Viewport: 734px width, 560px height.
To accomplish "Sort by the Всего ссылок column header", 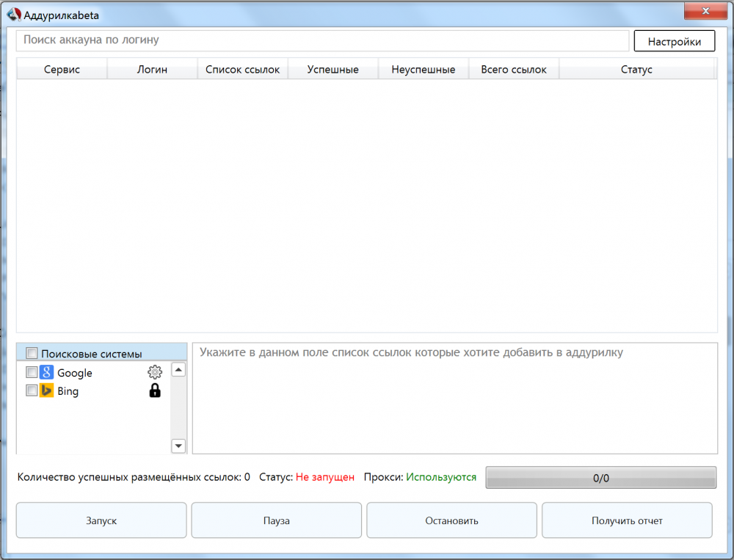I will pos(514,69).
